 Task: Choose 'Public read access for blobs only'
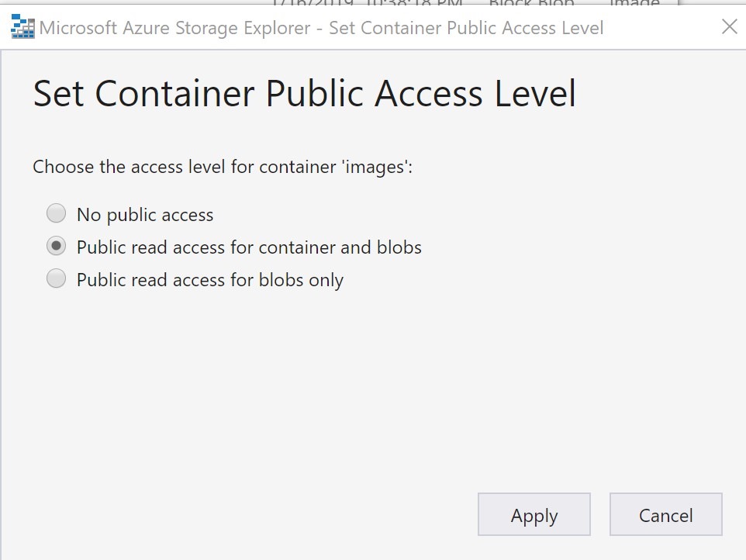tap(55, 278)
